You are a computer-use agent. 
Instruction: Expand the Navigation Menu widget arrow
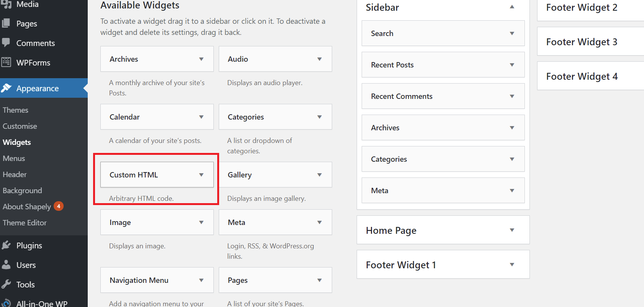tap(201, 280)
